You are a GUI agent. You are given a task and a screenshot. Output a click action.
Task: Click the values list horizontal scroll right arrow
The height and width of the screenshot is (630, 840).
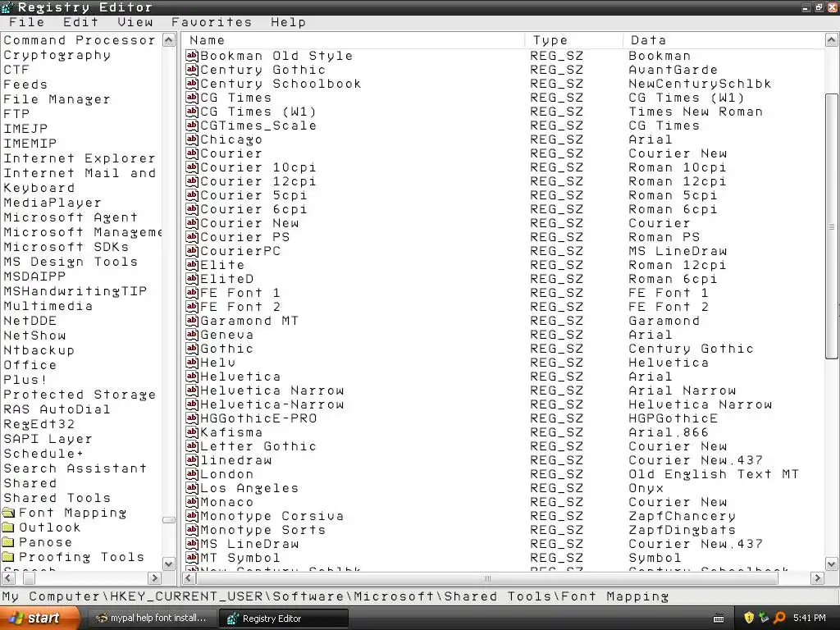coord(817,578)
